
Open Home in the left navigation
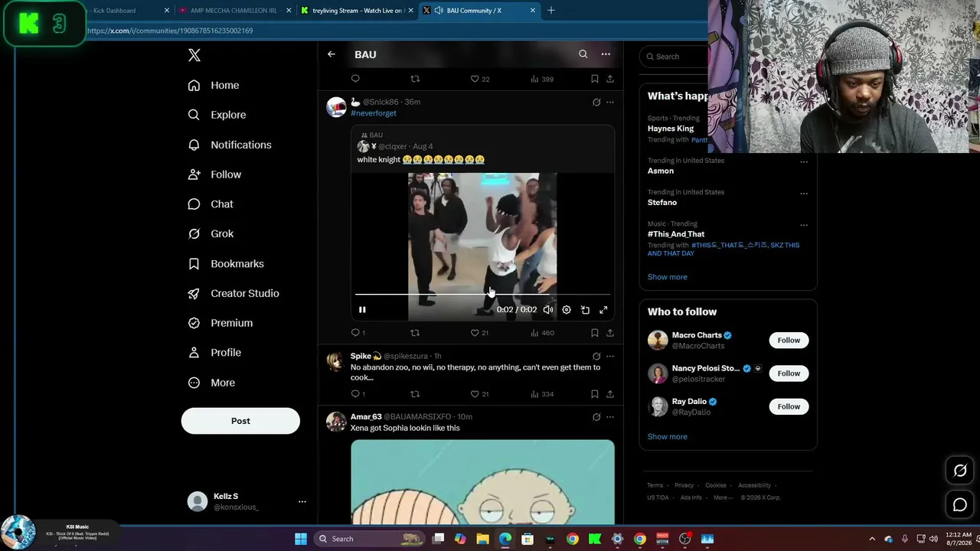[214, 85]
